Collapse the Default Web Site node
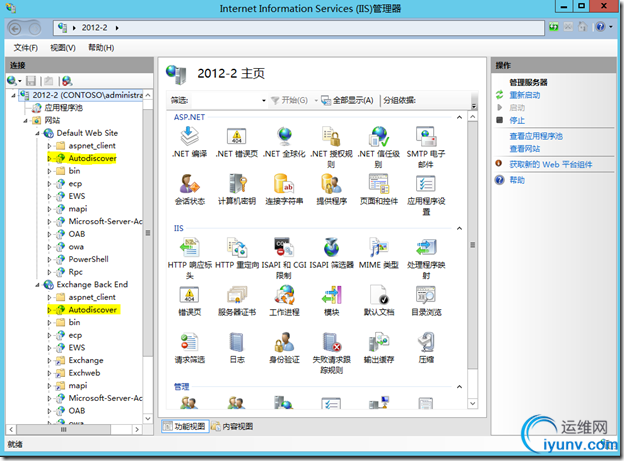Screen dimensions: 624x461 pyautogui.click(x=37, y=133)
